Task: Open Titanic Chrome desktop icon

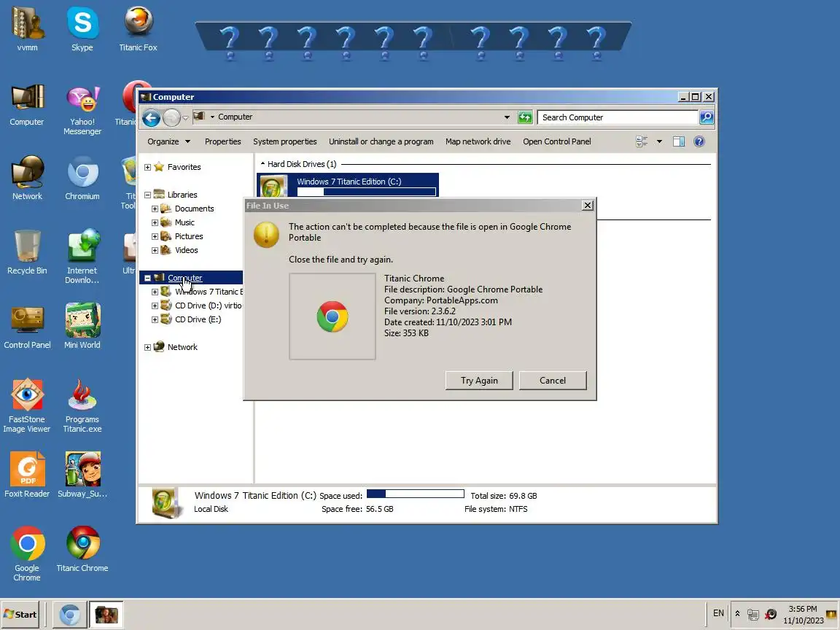Action: [82, 549]
